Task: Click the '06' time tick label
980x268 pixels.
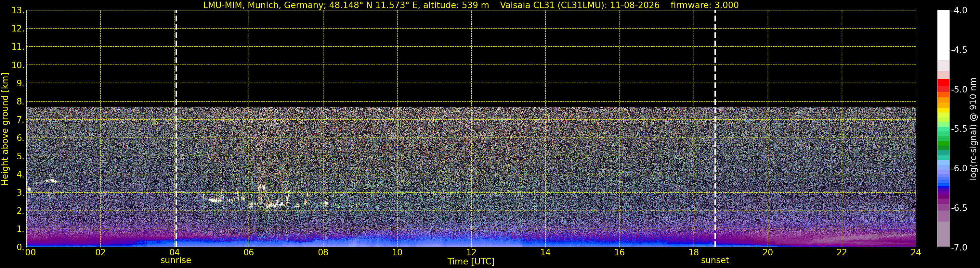Action: (249, 253)
